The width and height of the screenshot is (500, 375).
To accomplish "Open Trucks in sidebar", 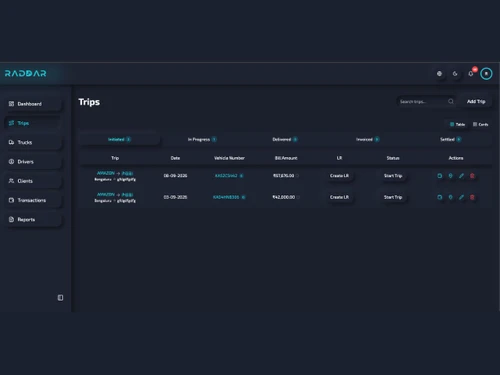I will (33, 142).
